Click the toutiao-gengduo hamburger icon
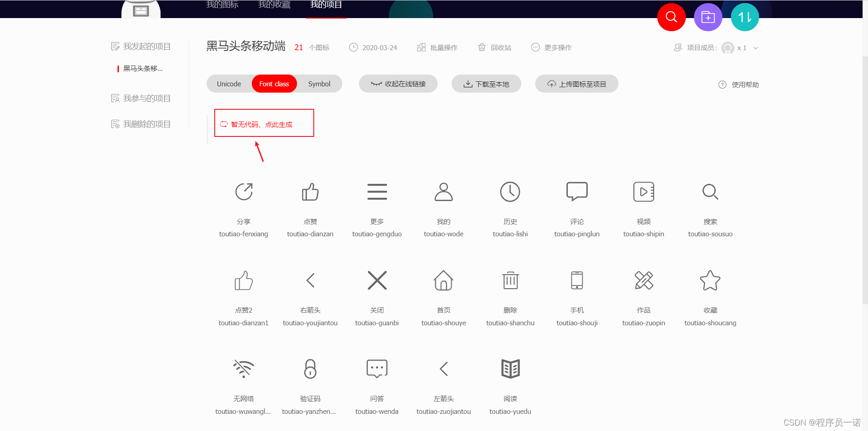The height and width of the screenshot is (431, 868). (x=377, y=192)
